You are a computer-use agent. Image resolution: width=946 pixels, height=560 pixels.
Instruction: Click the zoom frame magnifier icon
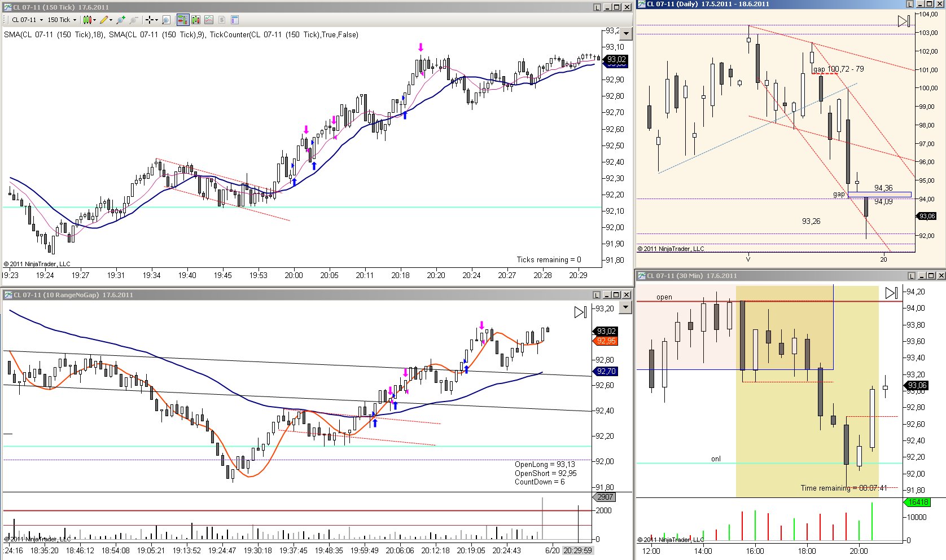166,20
